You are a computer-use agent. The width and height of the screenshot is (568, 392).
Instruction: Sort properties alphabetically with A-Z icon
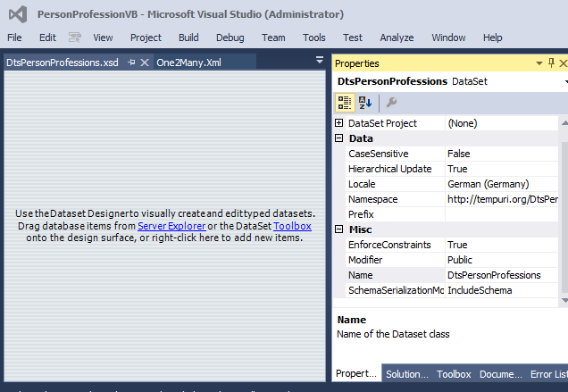365,103
